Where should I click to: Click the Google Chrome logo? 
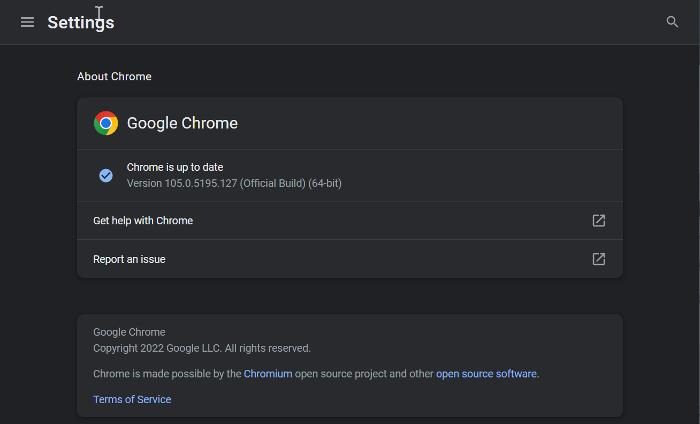(106, 123)
